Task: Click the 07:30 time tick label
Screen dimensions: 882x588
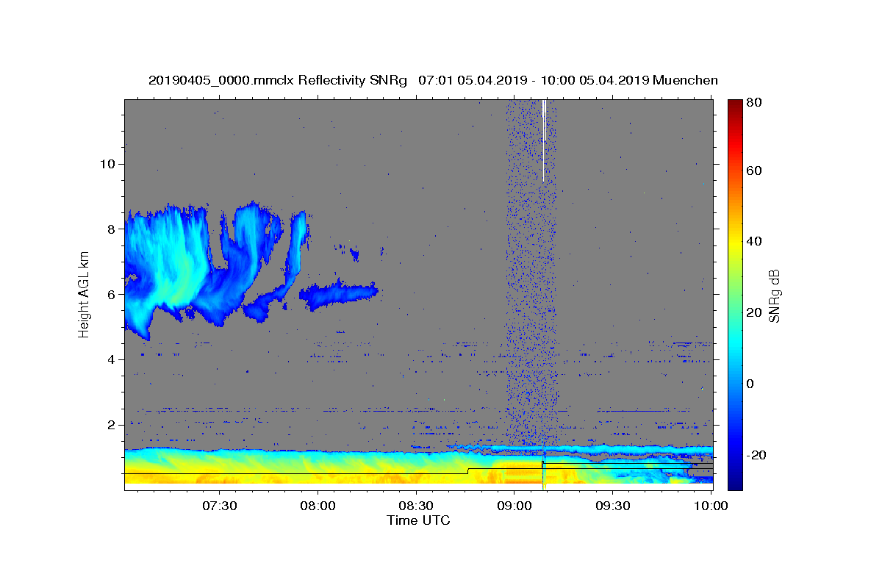Action: tap(219, 506)
